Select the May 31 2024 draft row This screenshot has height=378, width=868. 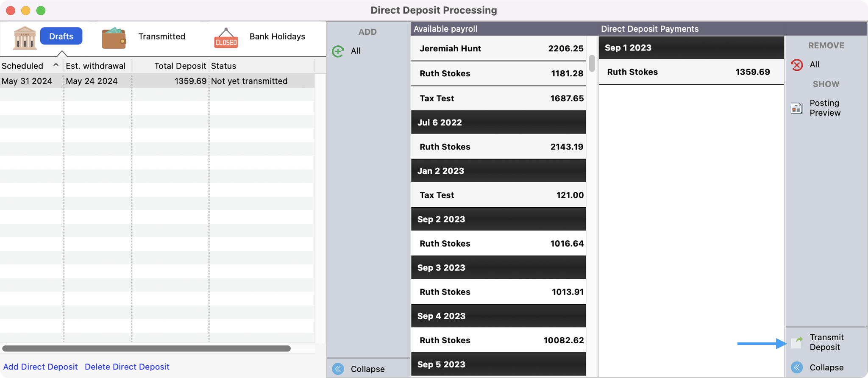point(157,81)
